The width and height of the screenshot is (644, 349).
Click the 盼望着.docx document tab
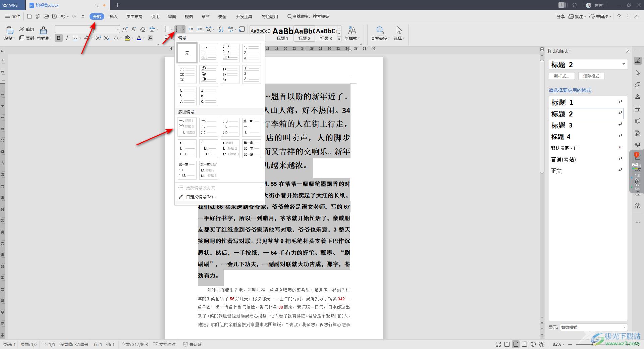47,5
